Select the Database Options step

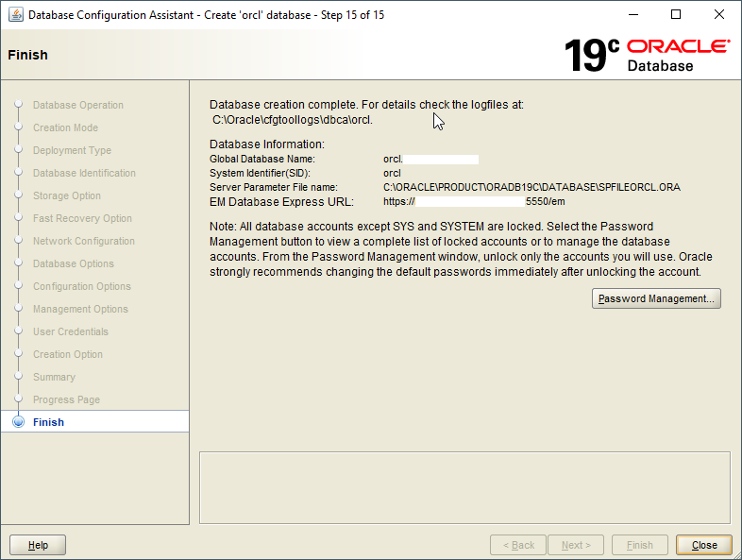[x=74, y=263]
